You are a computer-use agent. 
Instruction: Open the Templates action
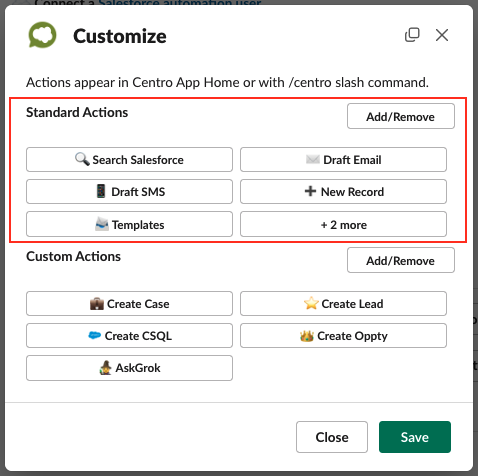[x=129, y=224]
